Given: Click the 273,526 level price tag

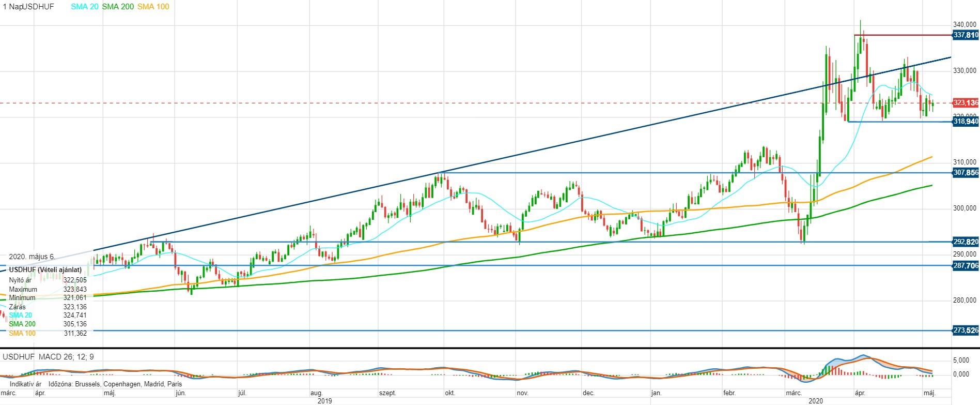Looking at the screenshot, I should pos(966,330).
